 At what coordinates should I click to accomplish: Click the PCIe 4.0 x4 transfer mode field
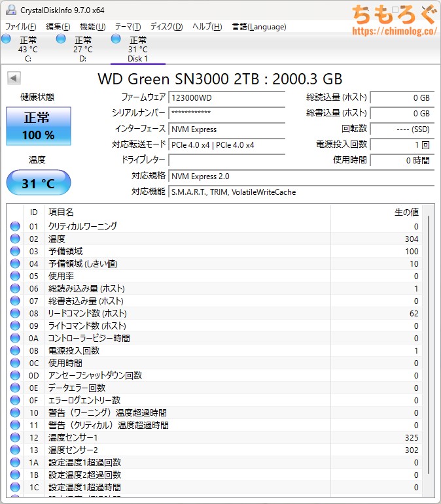[x=226, y=144]
